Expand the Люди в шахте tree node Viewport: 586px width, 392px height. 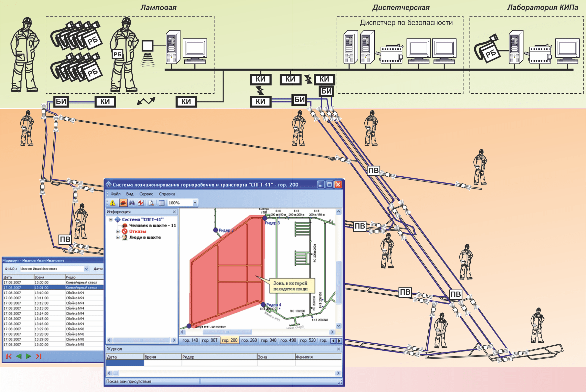[x=118, y=237]
